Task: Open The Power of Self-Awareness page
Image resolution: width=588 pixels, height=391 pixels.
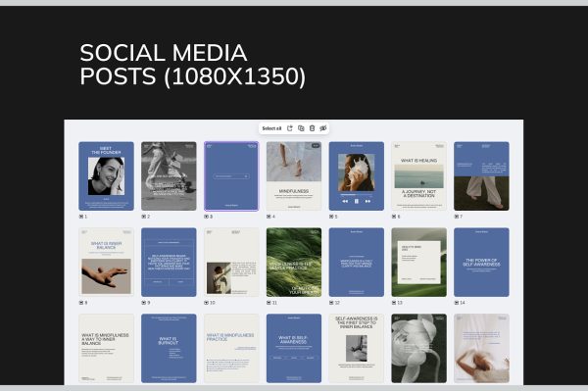Action: 481,262
